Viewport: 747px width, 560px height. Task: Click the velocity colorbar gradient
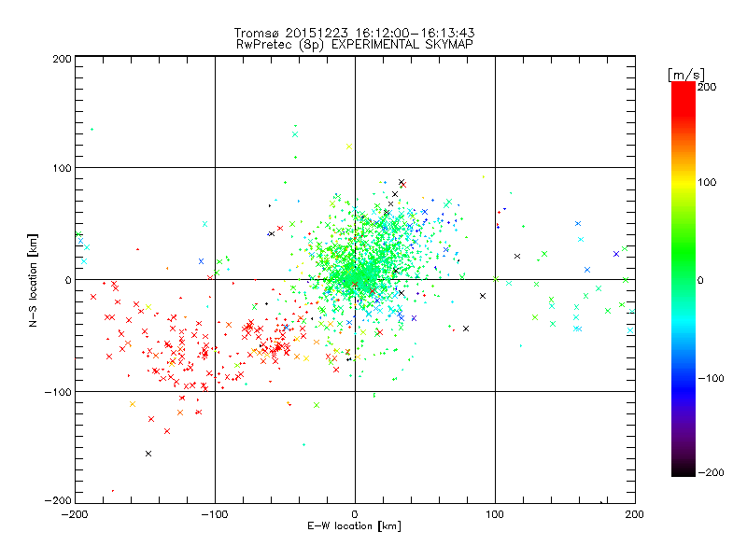[x=684, y=279]
